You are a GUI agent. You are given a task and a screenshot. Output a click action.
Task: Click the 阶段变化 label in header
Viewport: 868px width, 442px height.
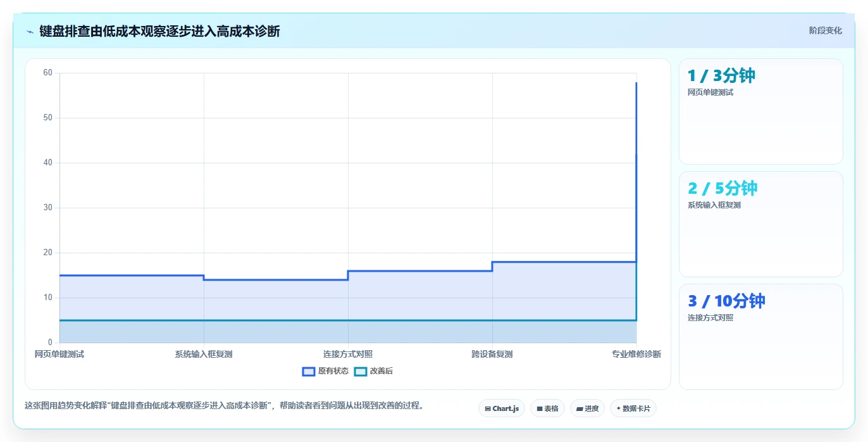point(826,30)
